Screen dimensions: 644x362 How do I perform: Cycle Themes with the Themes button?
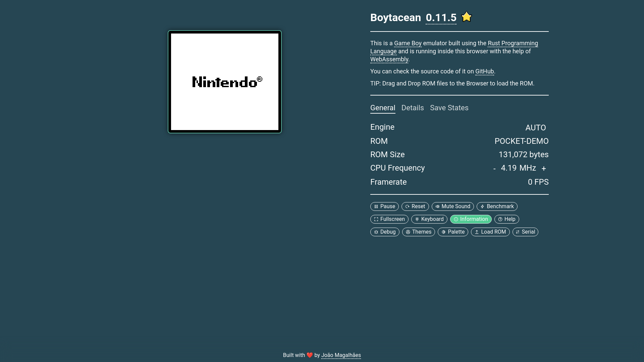[418, 232]
